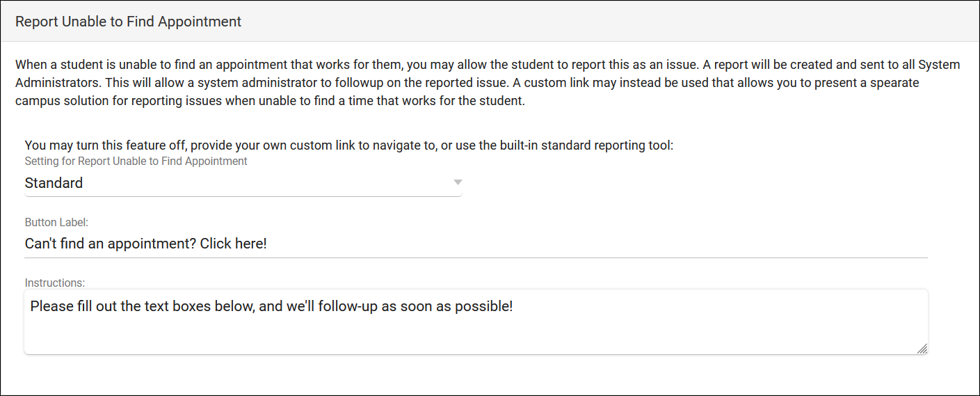Place cursor after 'as soon as possible!' text
980x396 pixels.
click(513, 306)
